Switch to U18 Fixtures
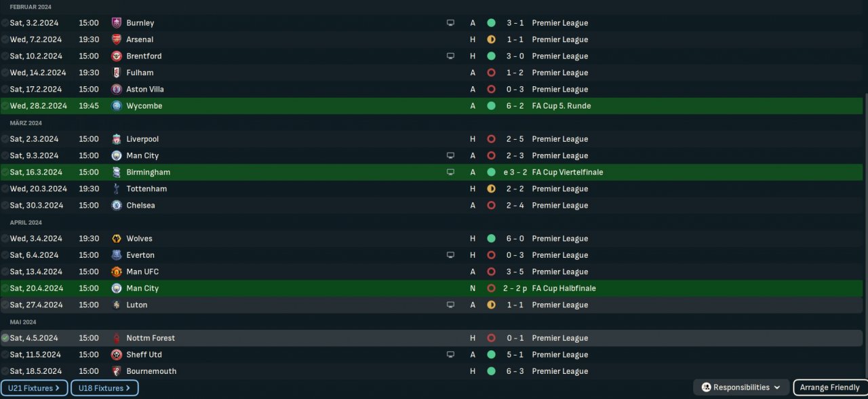 click(104, 388)
